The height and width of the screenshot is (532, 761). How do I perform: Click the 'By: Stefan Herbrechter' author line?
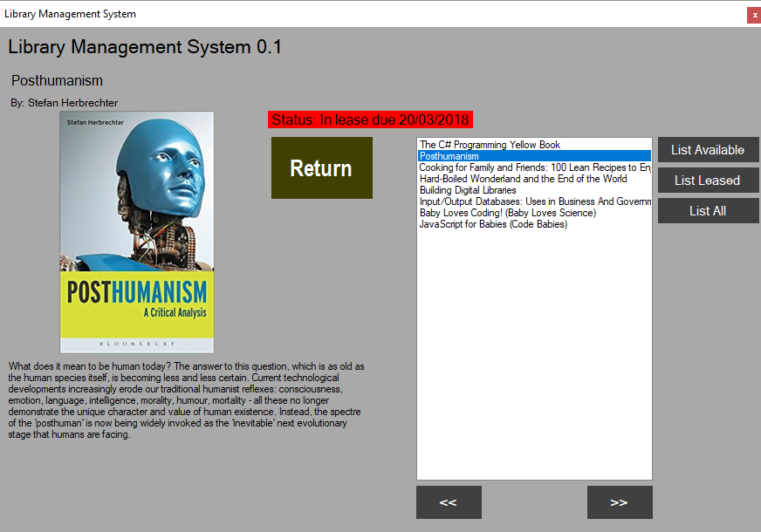coord(64,103)
